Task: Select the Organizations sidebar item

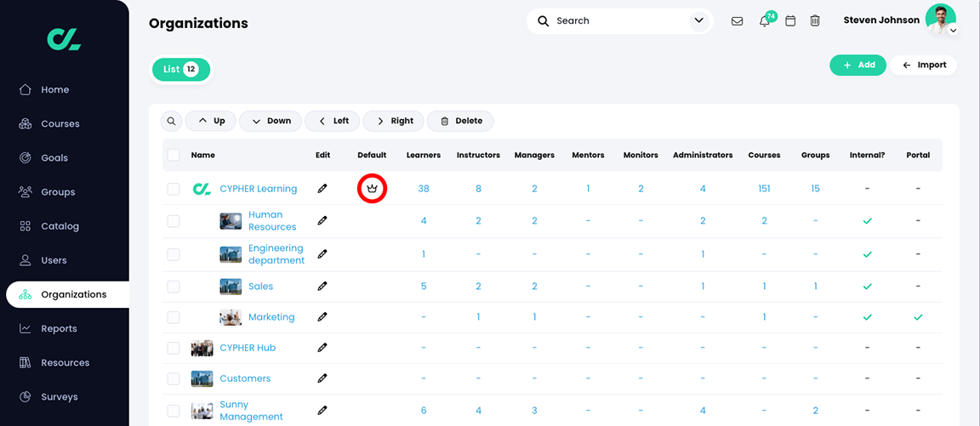Action: click(67, 294)
